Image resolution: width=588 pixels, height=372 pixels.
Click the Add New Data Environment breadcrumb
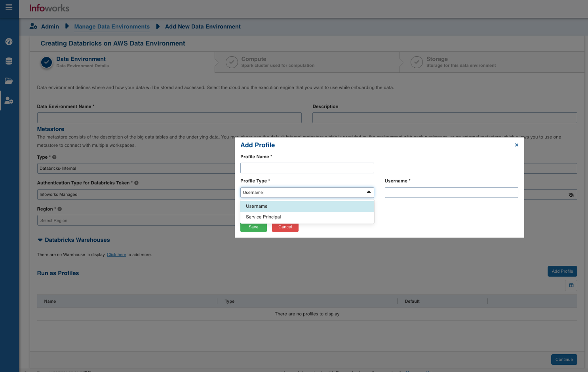[203, 27]
